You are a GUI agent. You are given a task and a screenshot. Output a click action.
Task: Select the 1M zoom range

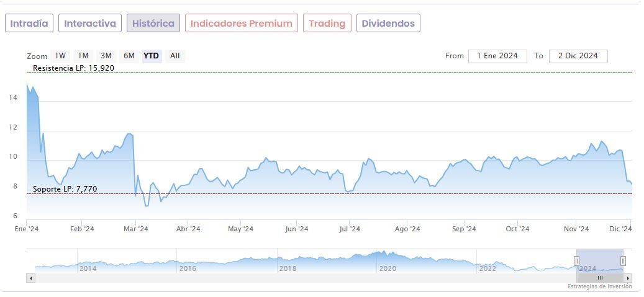(83, 56)
